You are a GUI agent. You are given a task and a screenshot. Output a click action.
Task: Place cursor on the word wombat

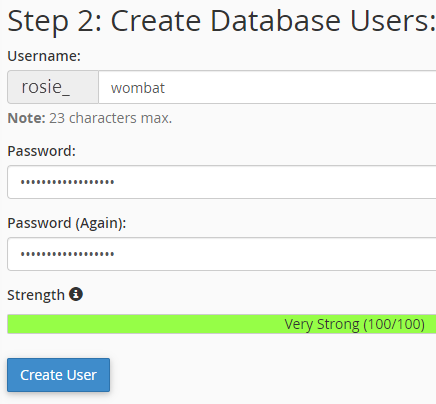click(x=138, y=88)
